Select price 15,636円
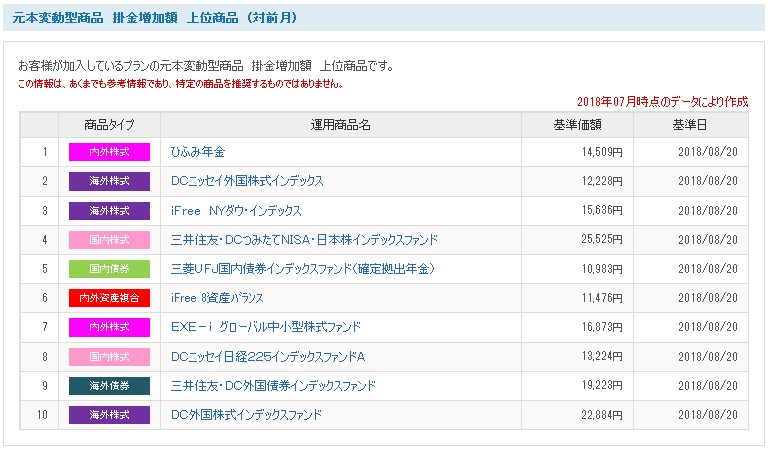This screenshot has height=449, width=768. pos(602,211)
